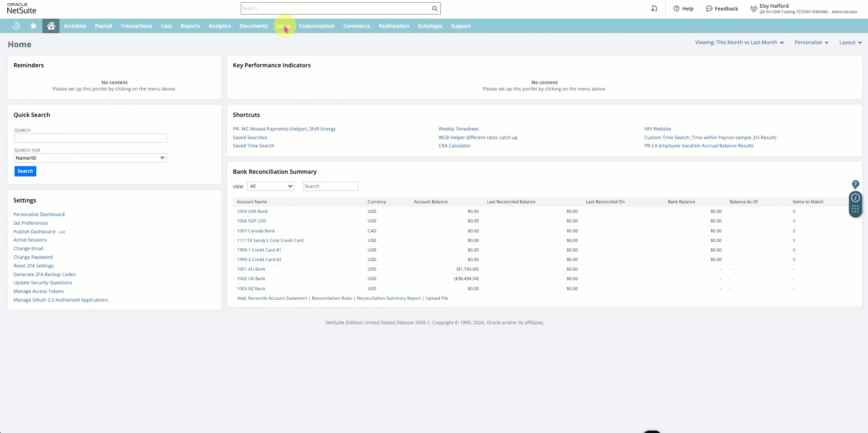This screenshot has height=433, width=868.
Task: Go to the Home house icon
Action: (x=51, y=26)
